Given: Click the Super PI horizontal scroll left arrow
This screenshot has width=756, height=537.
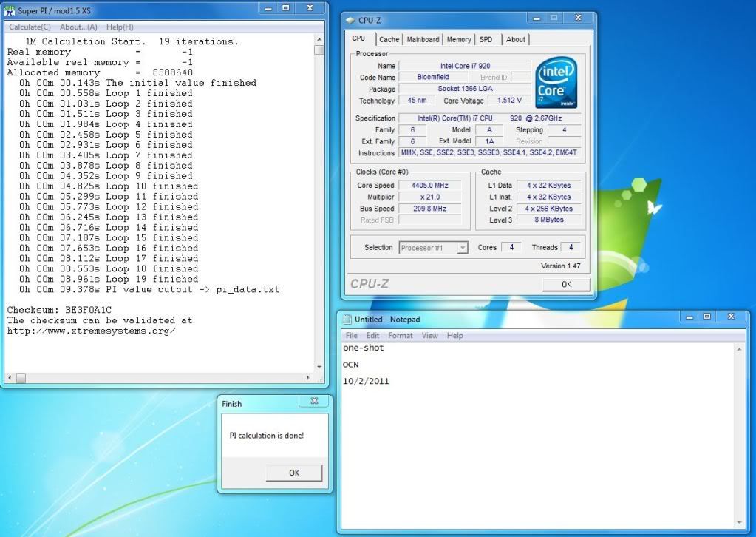Looking at the screenshot, I should click(x=10, y=378).
